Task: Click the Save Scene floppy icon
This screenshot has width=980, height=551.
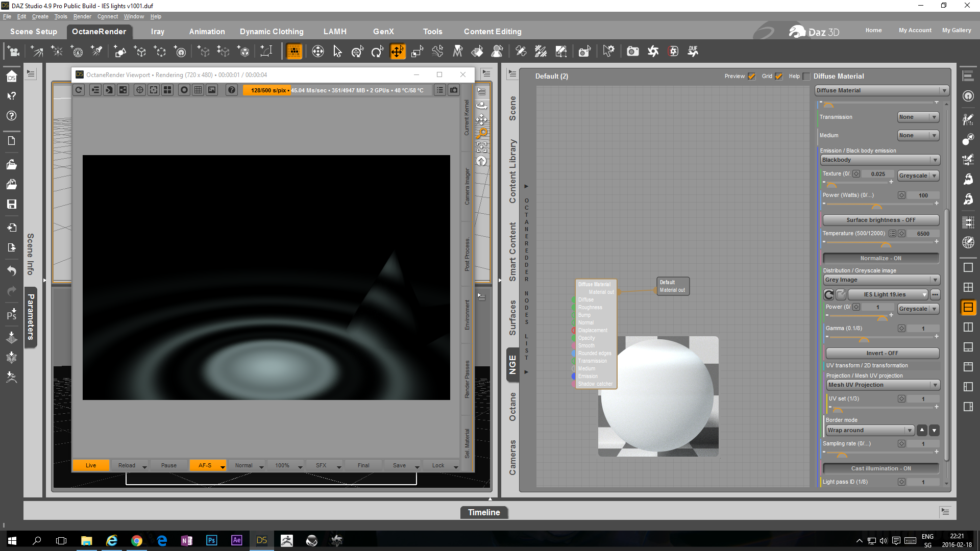Action: (x=11, y=205)
